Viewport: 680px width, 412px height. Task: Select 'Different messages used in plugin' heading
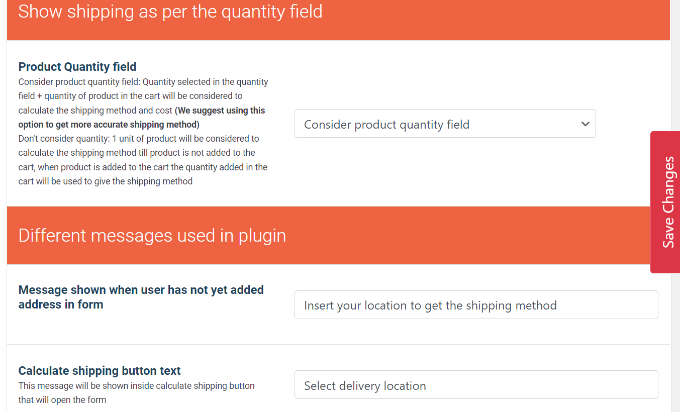(x=152, y=236)
